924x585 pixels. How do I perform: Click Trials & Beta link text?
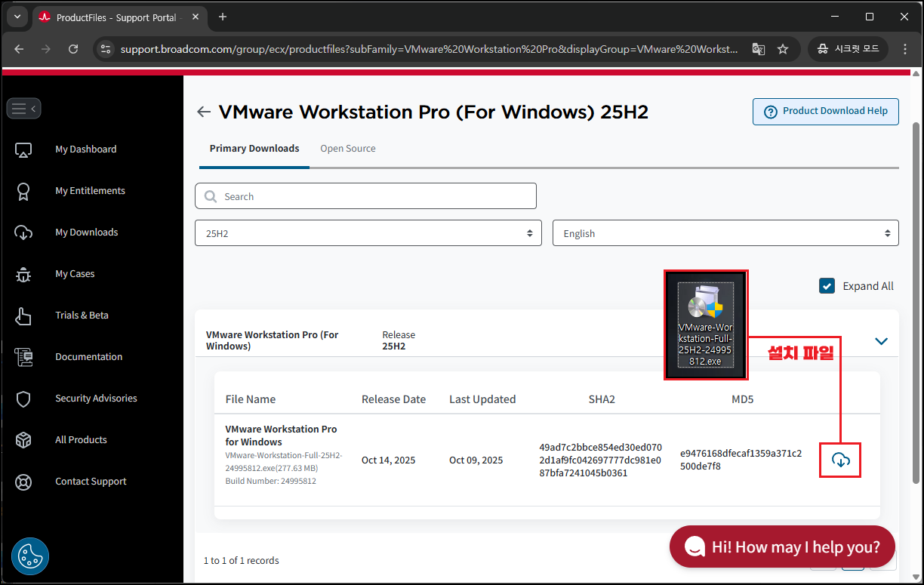pyautogui.click(x=82, y=316)
